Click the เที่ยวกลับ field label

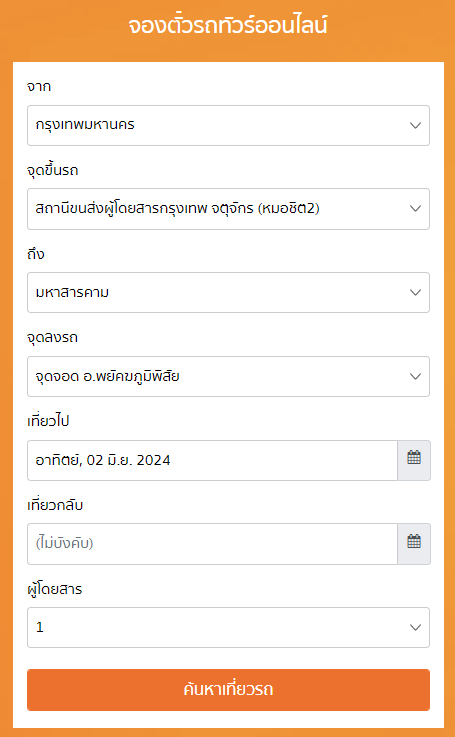click(x=55, y=505)
